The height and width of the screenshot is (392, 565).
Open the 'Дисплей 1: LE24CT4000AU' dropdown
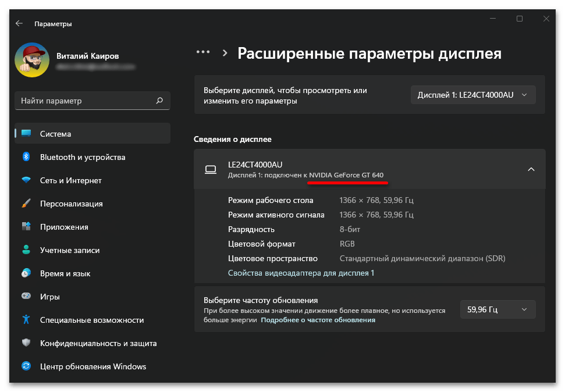(x=472, y=95)
